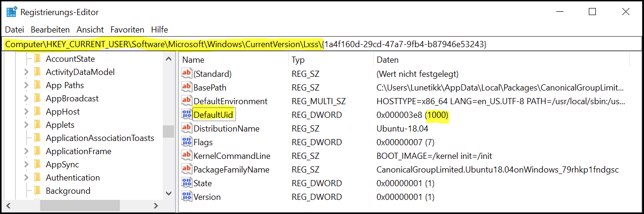Click the Flags DWORD value icon
Viewport: 644px width, 214px height.
point(187,142)
